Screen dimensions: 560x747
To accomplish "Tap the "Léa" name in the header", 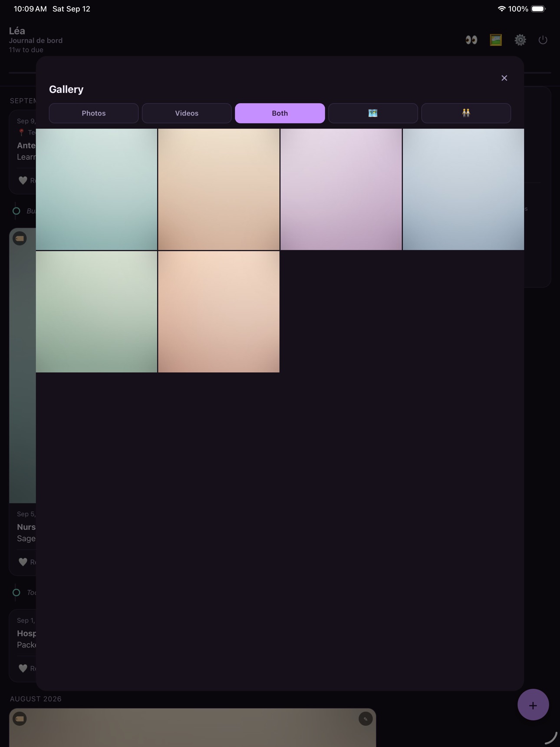I will tap(17, 31).
